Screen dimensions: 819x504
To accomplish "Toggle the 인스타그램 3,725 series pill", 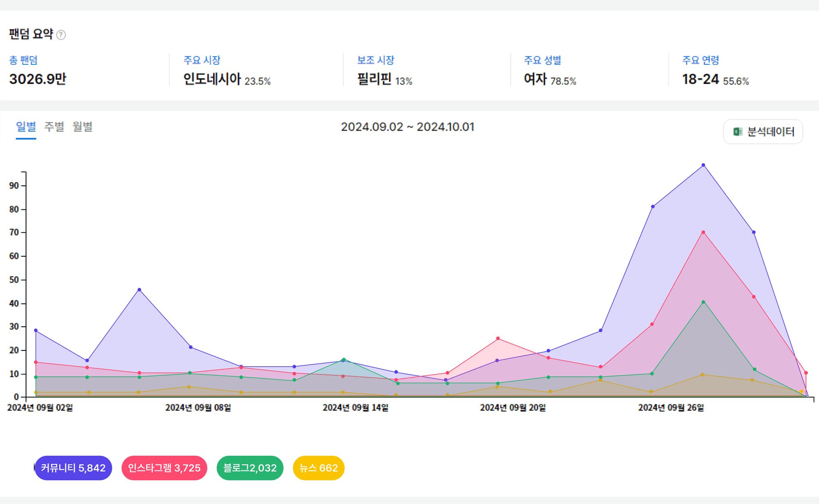I will tap(164, 468).
